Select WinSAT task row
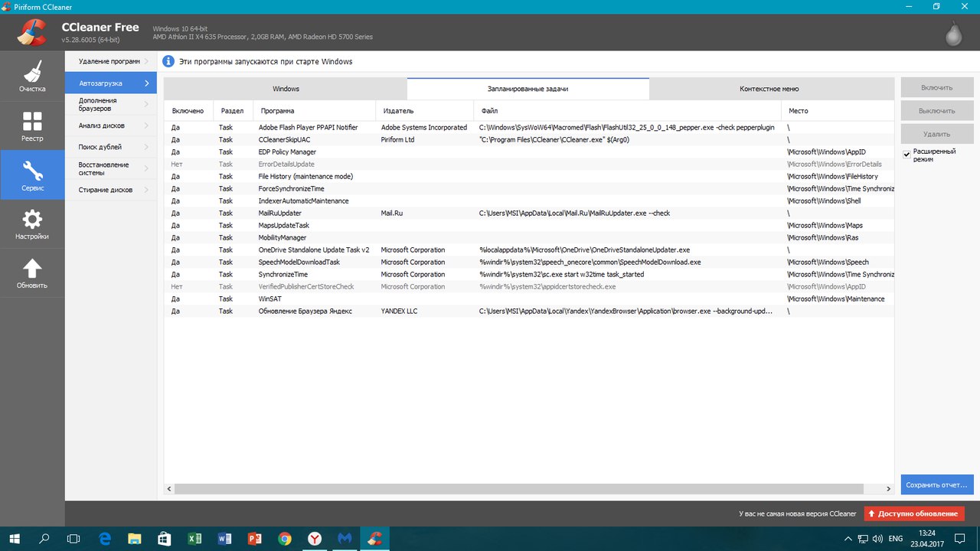 [x=529, y=299]
